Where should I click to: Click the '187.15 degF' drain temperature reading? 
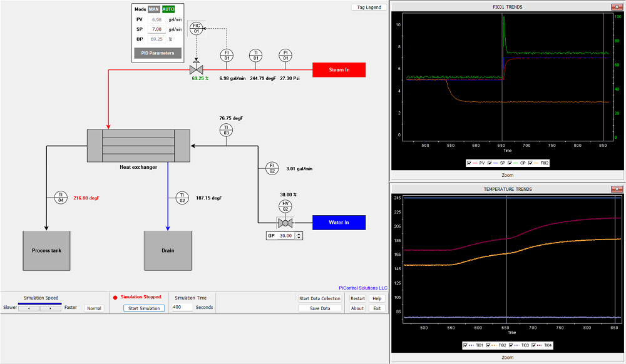point(209,198)
